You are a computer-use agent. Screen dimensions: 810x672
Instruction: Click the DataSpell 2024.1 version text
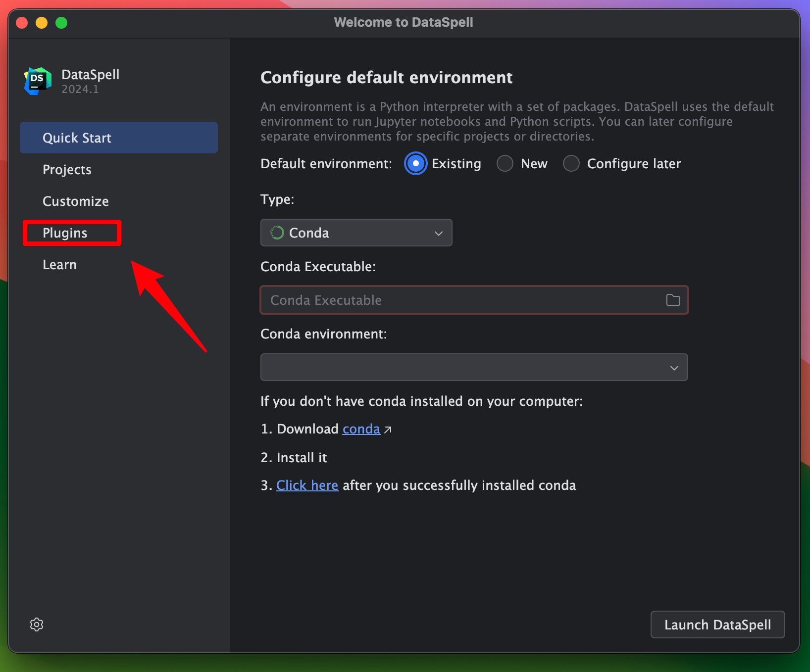click(x=80, y=90)
